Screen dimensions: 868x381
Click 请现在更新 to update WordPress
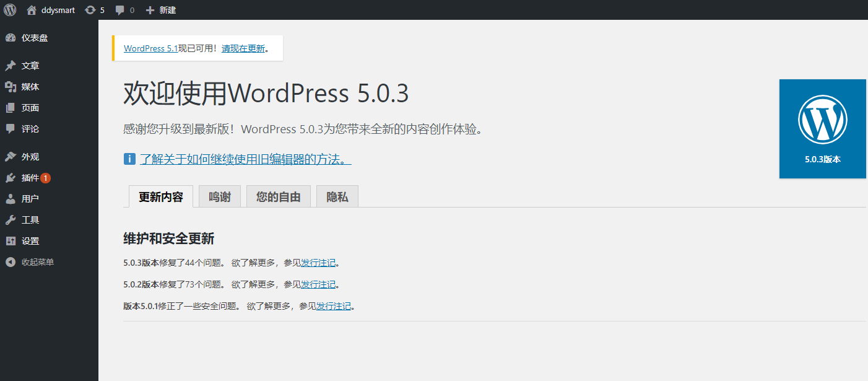243,48
